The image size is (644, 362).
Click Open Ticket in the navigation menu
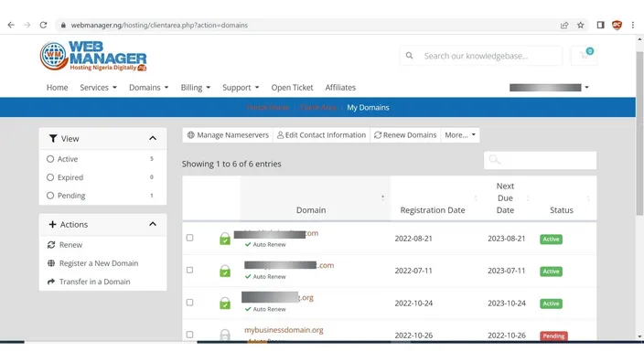pos(292,88)
